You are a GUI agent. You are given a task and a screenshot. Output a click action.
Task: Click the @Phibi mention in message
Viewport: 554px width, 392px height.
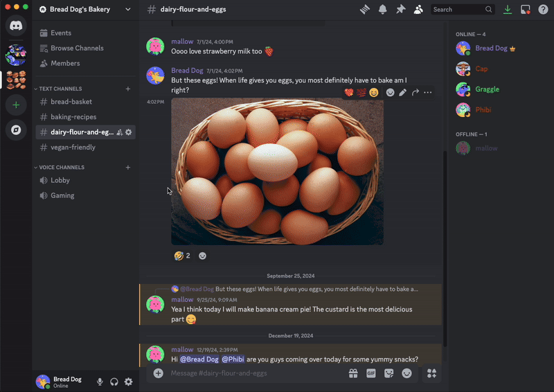tap(233, 359)
